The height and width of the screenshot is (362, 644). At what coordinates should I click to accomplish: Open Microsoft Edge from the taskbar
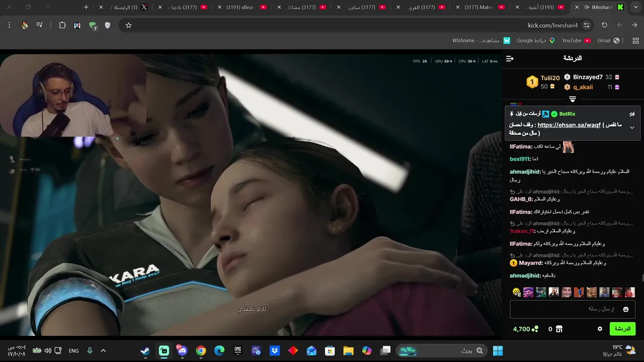coord(219,350)
